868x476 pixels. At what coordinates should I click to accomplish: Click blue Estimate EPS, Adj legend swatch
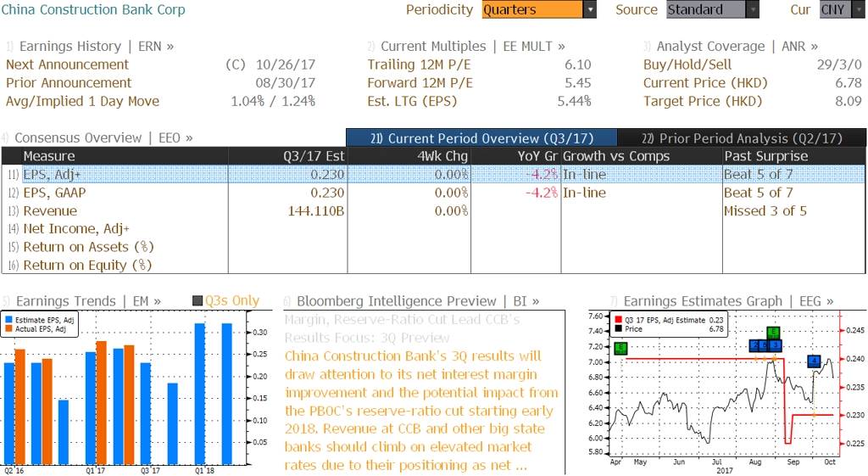pyautogui.click(x=9, y=320)
